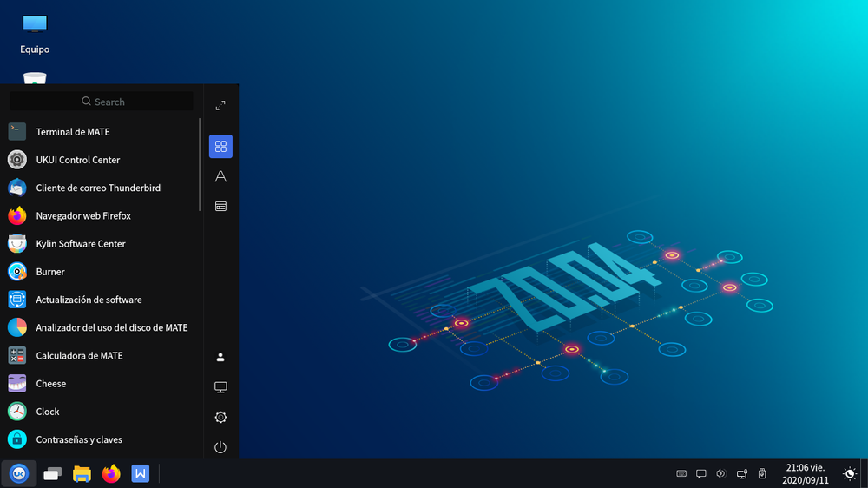Screen dimensions: 868x488
Task: Open the user account icon in the menu sidebar
Action: (220, 357)
